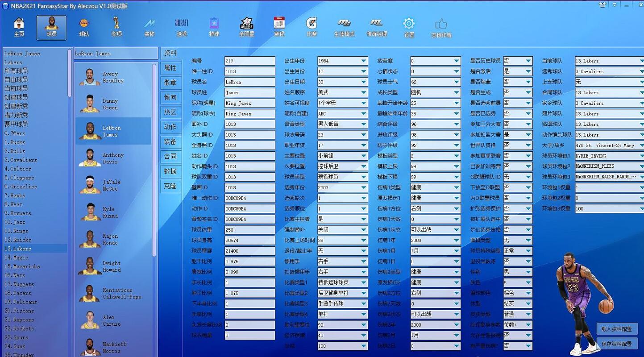Screen dimensions: 644x357
Task: Select Avery Bradley in the roster list
Action: (x=113, y=77)
